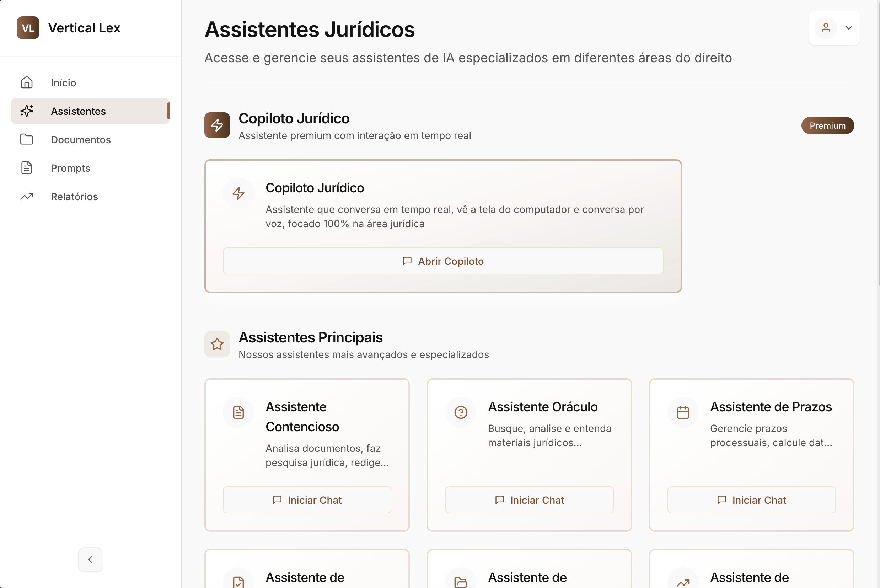Click the Abrir Copiloto button
Viewport: 880px width, 588px height.
443,261
